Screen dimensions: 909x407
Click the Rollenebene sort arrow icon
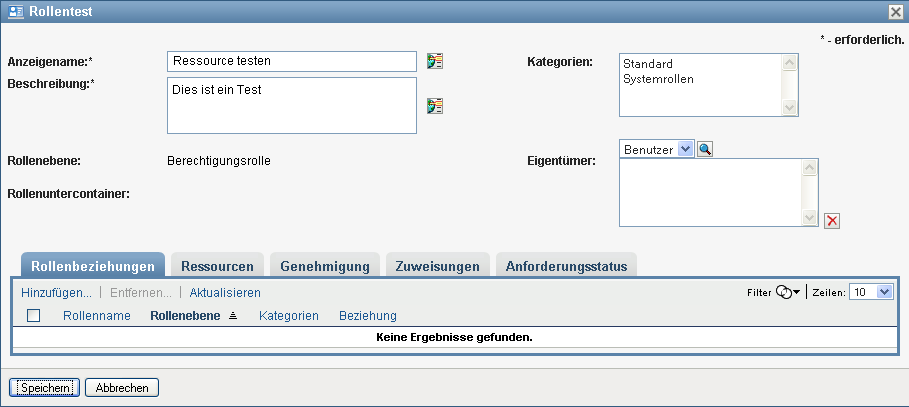tap(233, 316)
